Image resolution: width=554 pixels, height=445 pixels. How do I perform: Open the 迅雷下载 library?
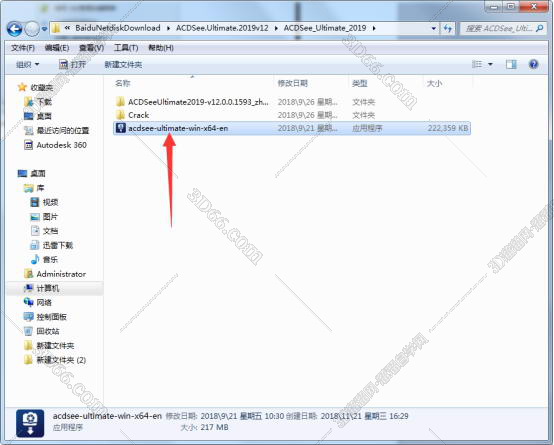pyautogui.click(x=58, y=245)
